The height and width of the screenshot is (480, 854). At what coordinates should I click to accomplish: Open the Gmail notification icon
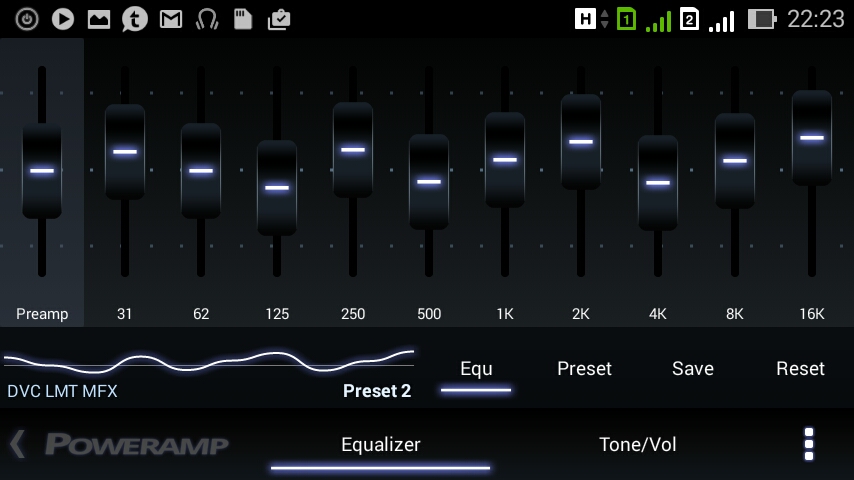[x=170, y=20]
